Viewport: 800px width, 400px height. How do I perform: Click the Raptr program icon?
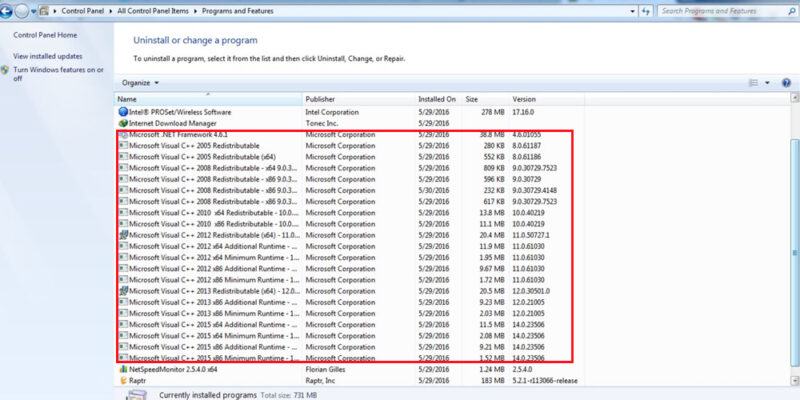click(x=123, y=380)
